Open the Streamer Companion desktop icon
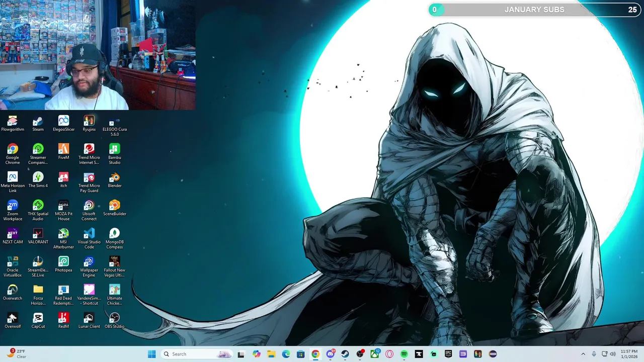 [x=38, y=154]
